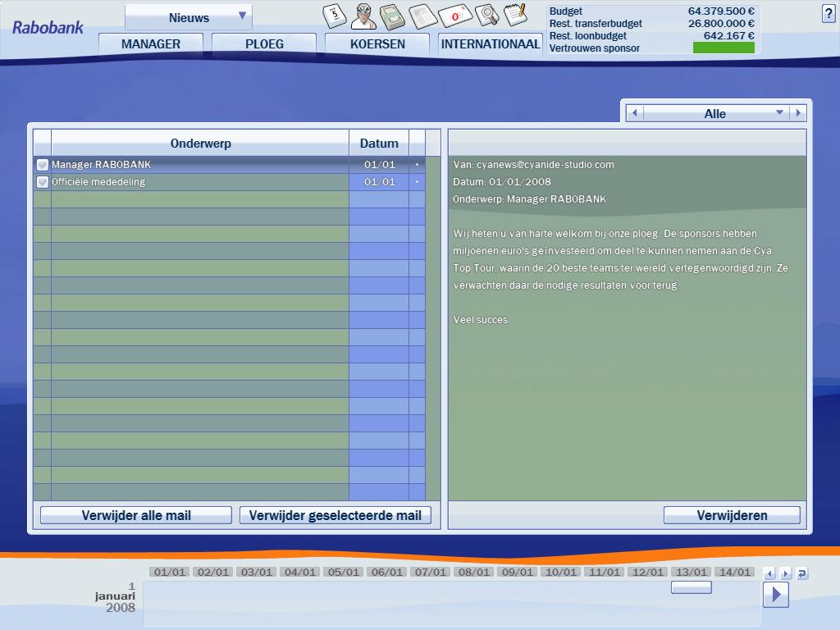Click the newspaper icon in toolbar
Viewport: 840px width, 630px height.
[x=422, y=16]
